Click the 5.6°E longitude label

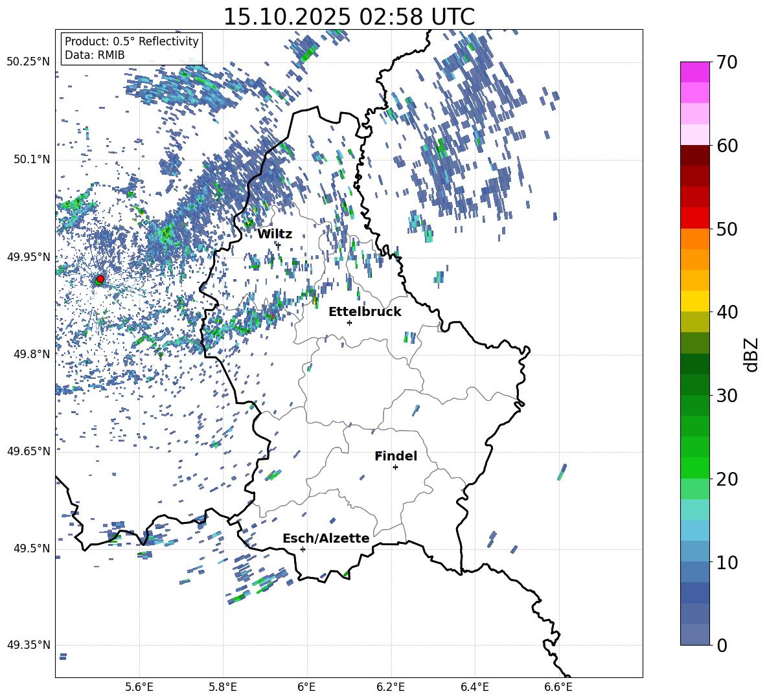coord(139,688)
